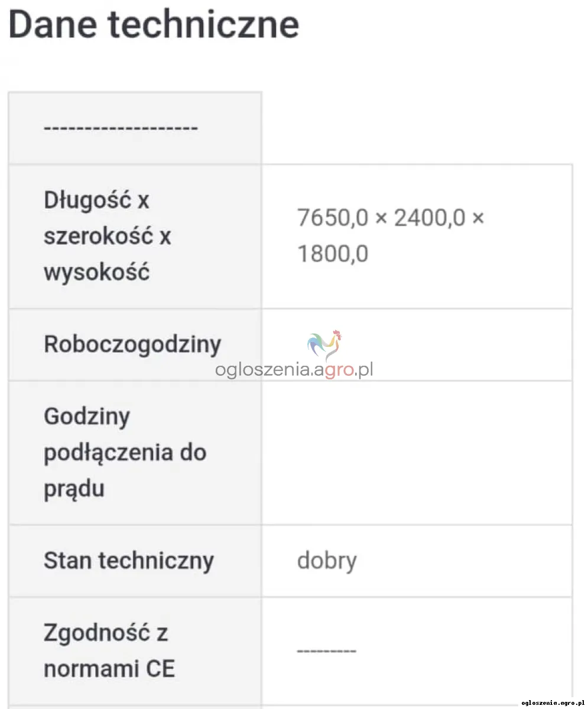Click the Roboczogodziny row label
The width and height of the screenshot is (588, 709).
132,344
